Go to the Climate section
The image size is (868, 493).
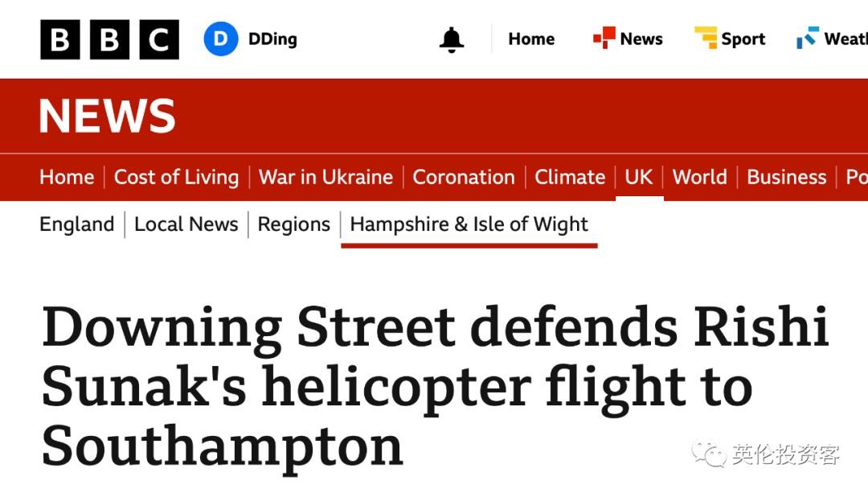(570, 177)
